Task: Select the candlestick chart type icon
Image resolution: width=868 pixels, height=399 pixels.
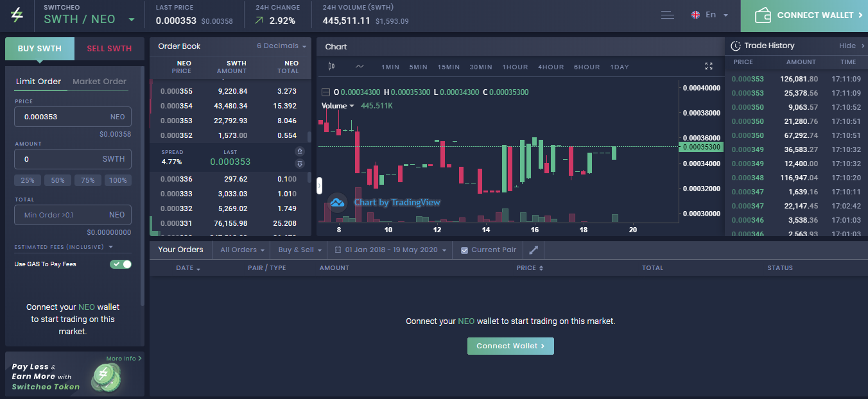Action: click(331, 66)
